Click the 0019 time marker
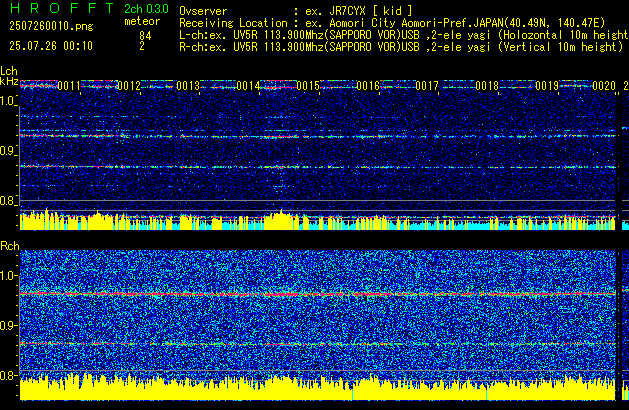629x410 pixels. pyautogui.click(x=547, y=86)
